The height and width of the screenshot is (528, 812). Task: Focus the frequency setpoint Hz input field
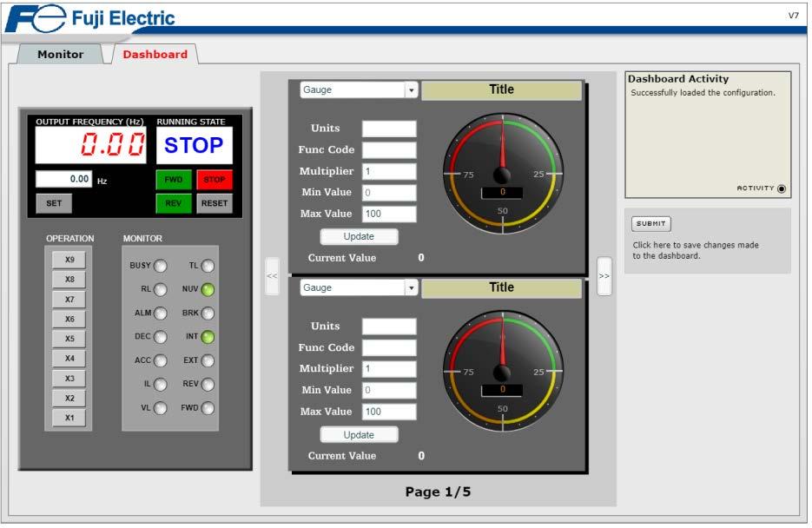pyautogui.click(x=63, y=179)
